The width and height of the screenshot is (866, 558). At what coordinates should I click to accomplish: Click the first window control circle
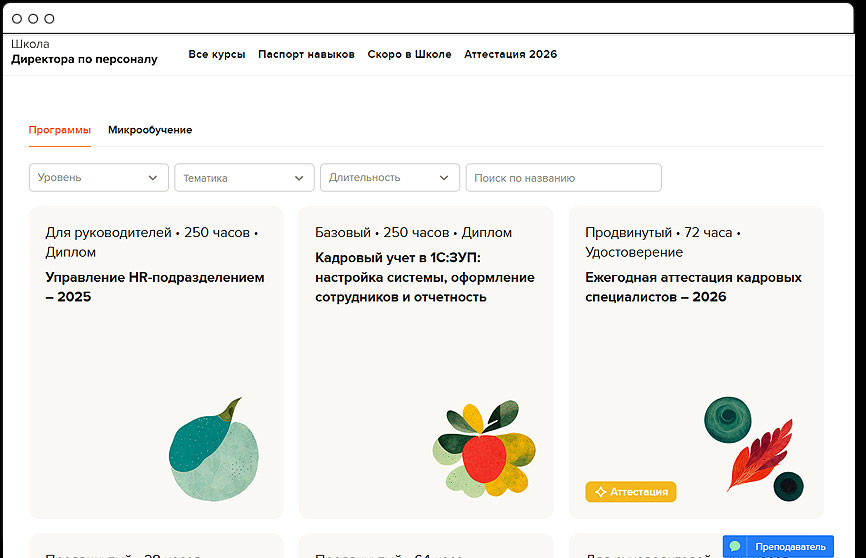pos(17,19)
